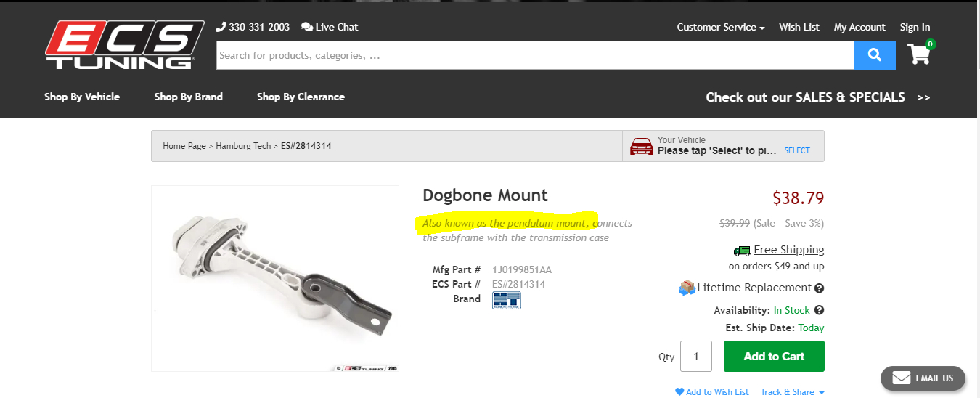
Task: Click the magnifier search button
Action: pyautogui.click(x=874, y=55)
